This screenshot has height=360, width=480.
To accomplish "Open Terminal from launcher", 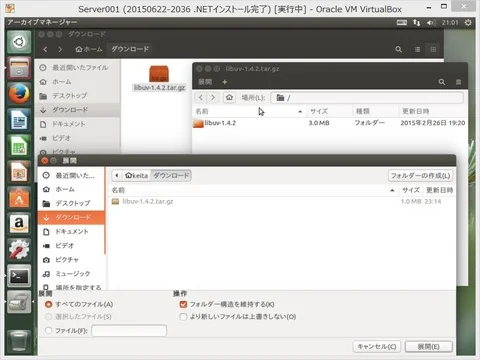I will pos(19,276).
